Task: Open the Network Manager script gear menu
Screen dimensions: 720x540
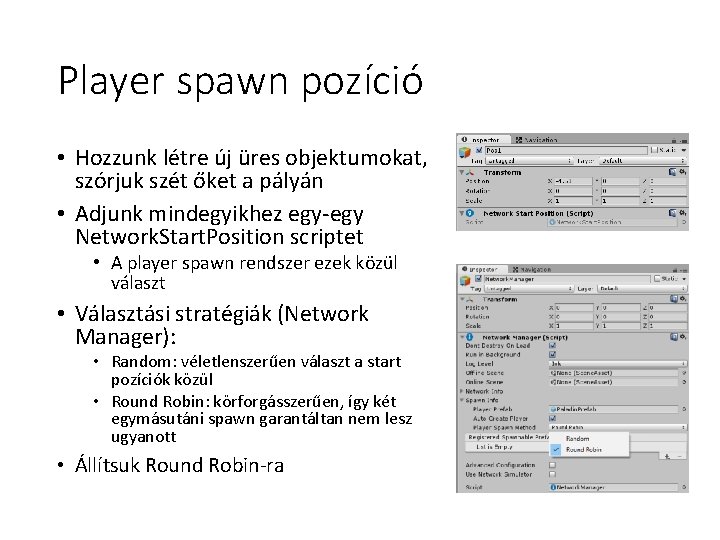Action: point(683,337)
